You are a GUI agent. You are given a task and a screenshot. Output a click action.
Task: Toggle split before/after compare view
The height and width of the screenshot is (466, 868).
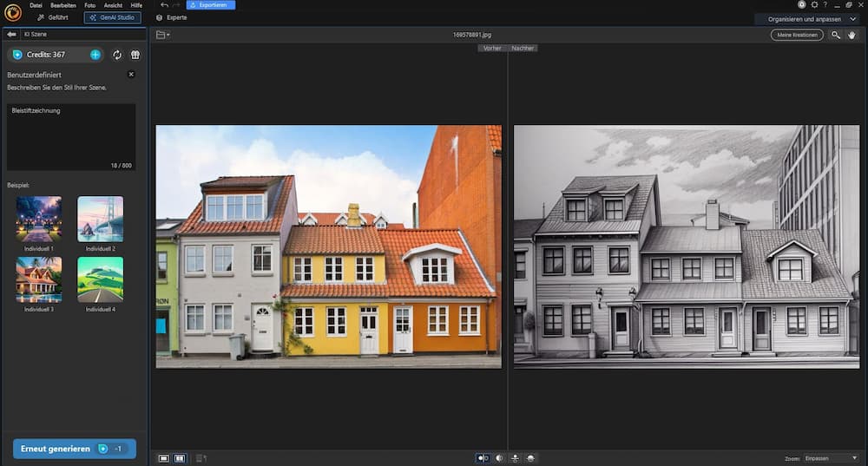pyautogui.click(x=499, y=458)
